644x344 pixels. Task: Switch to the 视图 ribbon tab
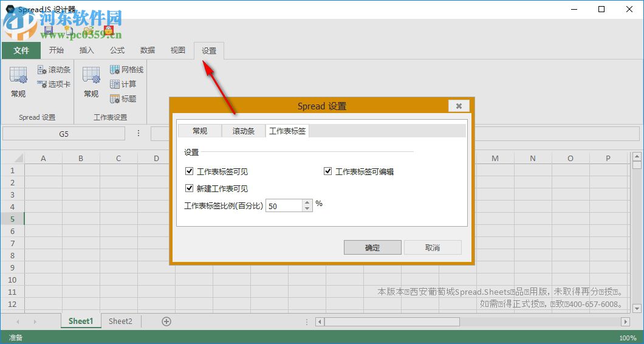(178, 50)
